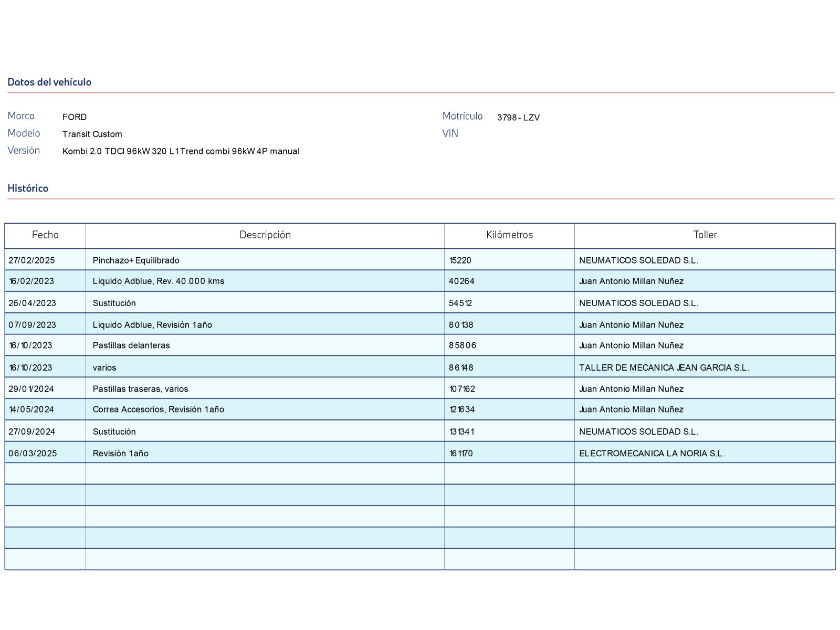This screenshot has width=840, height=630.
Task: Select the 06/03/2025 date cell
Action: 33,454
